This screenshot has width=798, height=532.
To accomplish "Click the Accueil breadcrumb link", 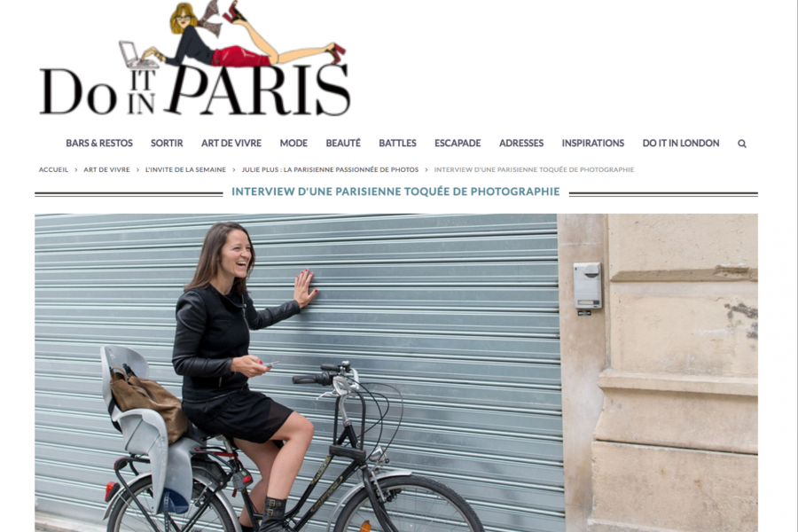I will coord(53,169).
